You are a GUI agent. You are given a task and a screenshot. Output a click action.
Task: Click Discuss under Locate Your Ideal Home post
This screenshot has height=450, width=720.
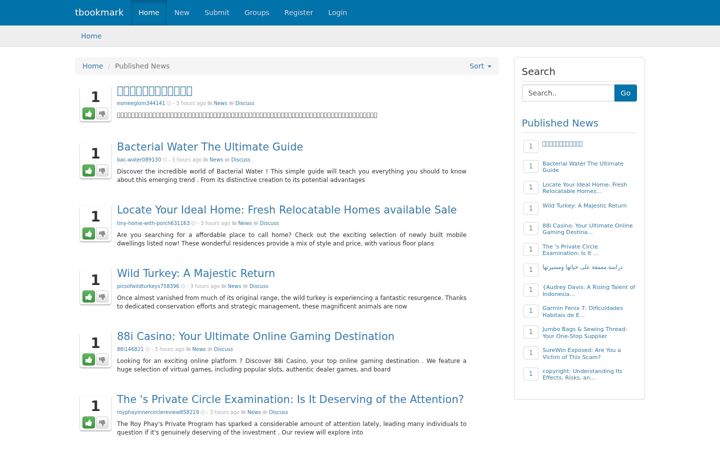pos(269,223)
